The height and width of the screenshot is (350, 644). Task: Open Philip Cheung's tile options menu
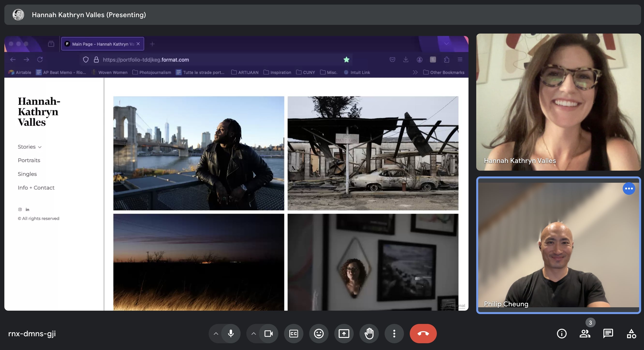629,189
